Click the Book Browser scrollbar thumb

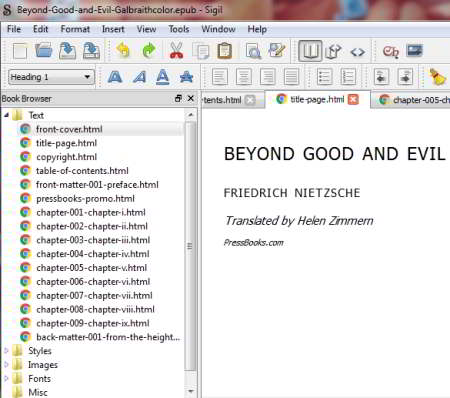coord(190,246)
